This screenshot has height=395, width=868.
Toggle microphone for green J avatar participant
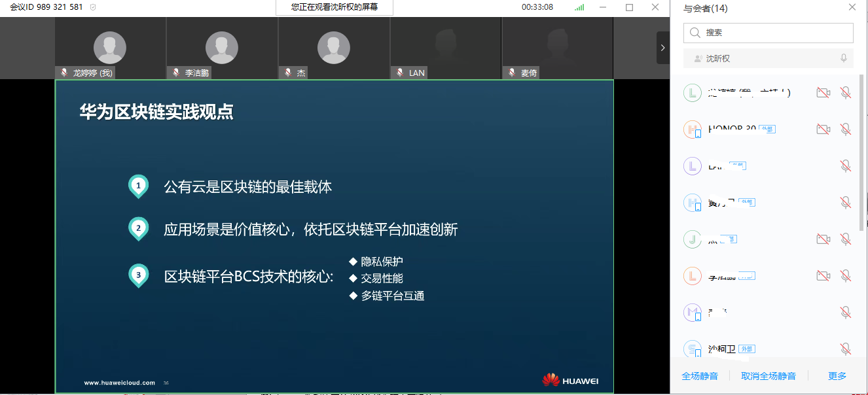(846, 239)
